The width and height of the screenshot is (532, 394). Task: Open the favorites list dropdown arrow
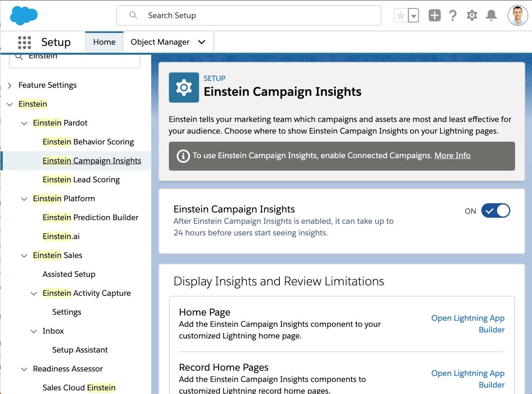click(x=413, y=16)
